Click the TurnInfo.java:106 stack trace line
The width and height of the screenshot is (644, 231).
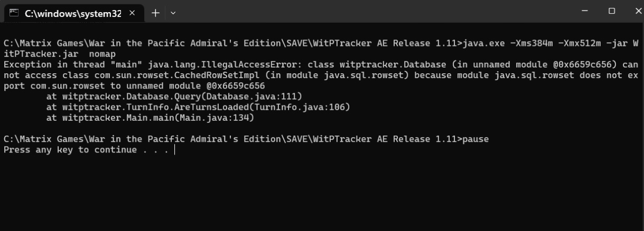pos(198,107)
